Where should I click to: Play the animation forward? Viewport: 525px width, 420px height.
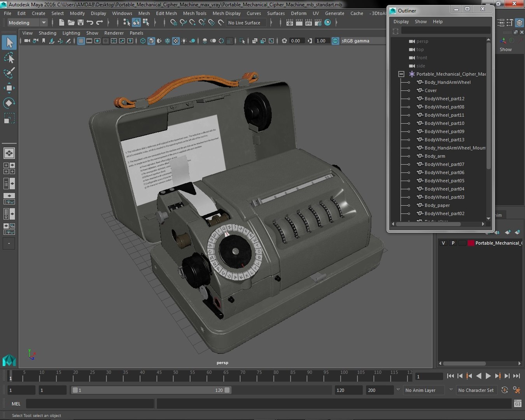pyautogui.click(x=488, y=376)
